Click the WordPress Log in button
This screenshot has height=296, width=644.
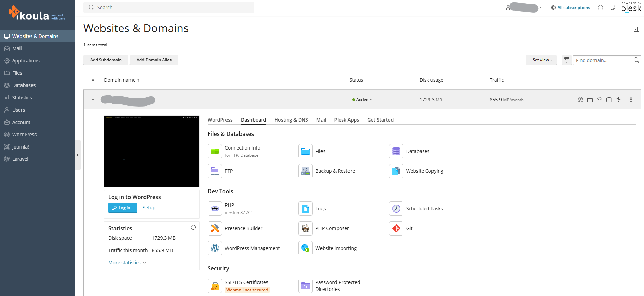(x=123, y=208)
